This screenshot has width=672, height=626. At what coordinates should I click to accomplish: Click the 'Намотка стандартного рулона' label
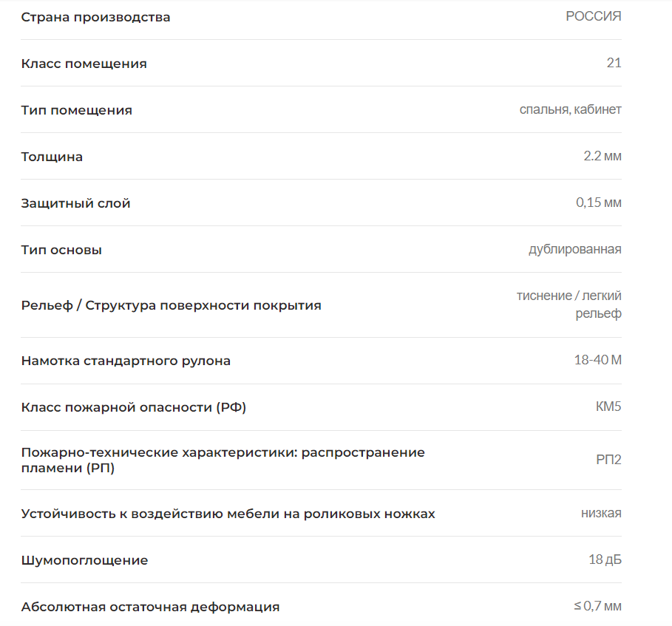pos(126,361)
